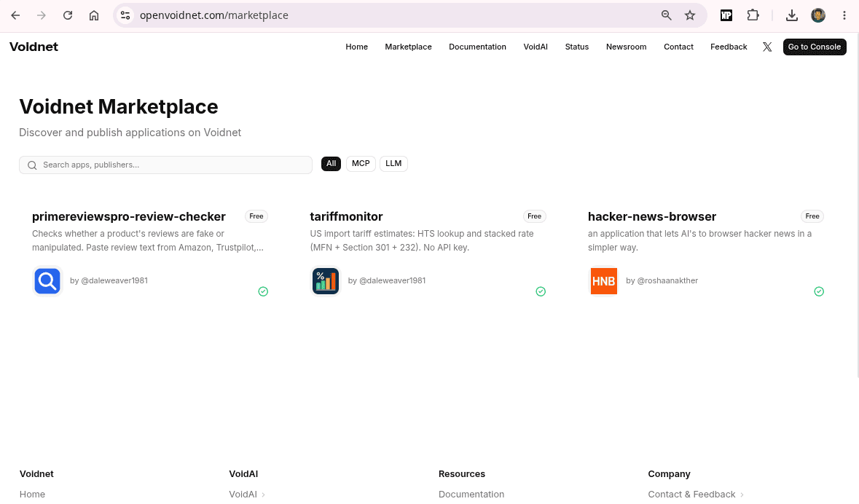Screen dimensions: 859x504
Task: Reload the current page
Action: click(68, 15)
